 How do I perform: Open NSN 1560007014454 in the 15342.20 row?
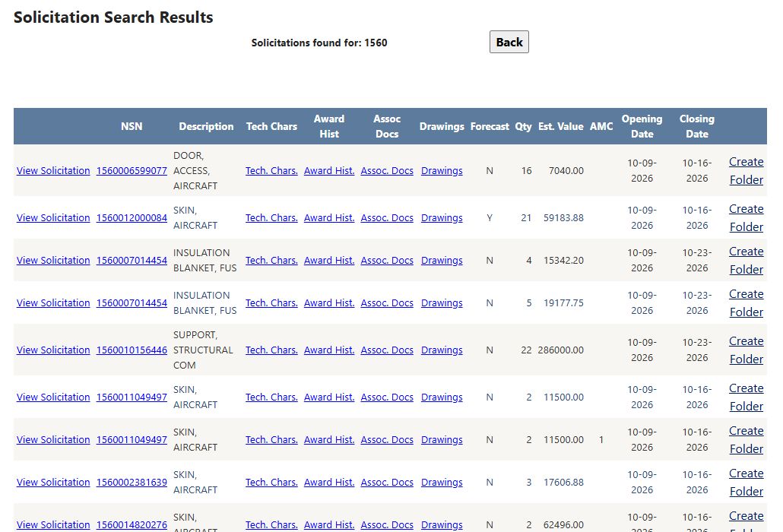tap(132, 261)
